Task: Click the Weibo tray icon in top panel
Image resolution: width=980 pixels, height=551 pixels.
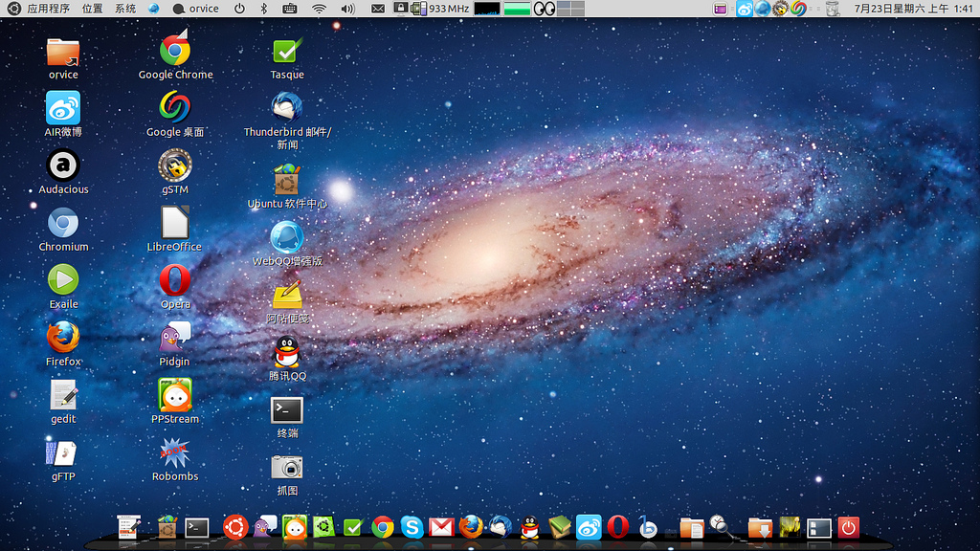Action: pyautogui.click(x=745, y=8)
